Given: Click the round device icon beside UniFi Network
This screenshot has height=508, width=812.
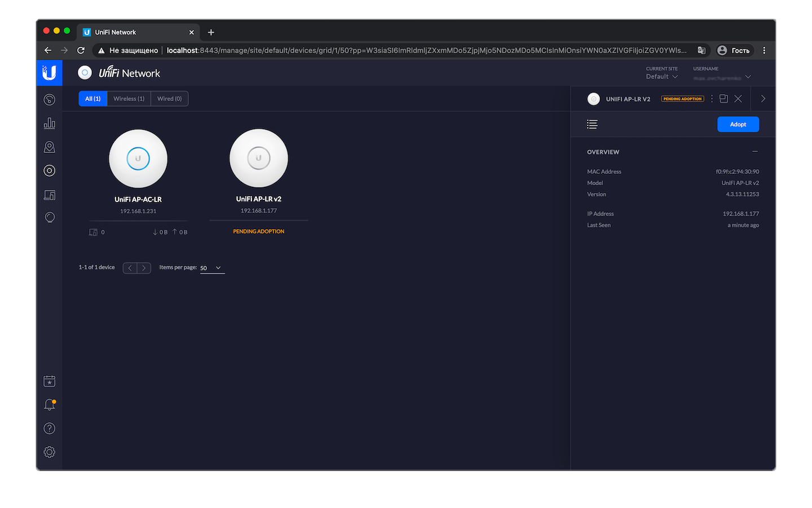Looking at the screenshot, I should (x=85, y=73).
